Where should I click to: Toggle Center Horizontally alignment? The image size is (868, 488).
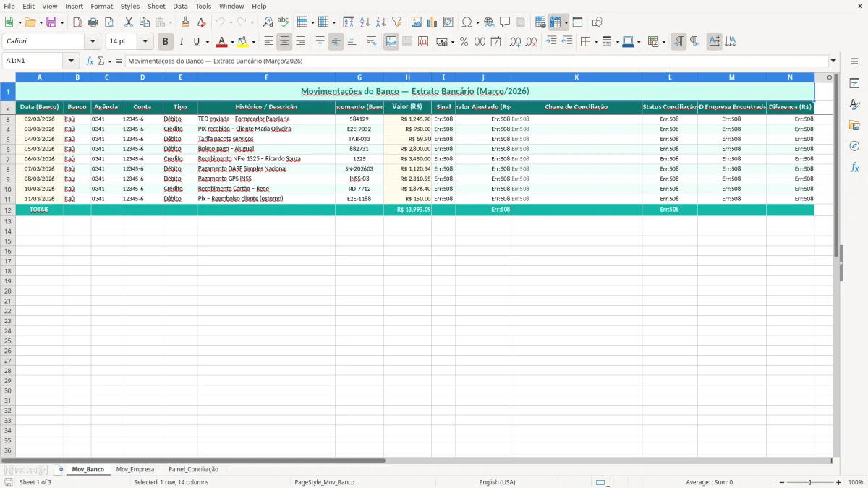[x=285, y=42]
